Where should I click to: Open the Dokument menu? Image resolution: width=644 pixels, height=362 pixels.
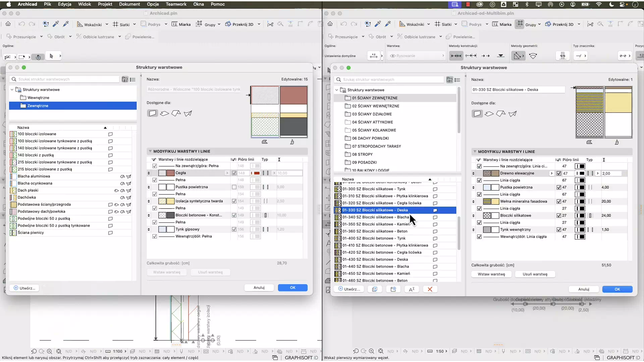click(x=129, y=4)
